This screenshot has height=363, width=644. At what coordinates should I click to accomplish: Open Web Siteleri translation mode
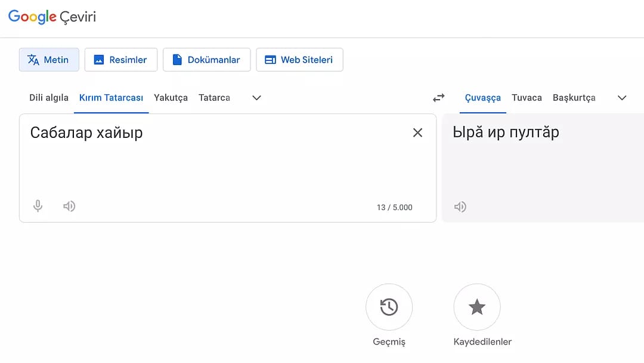tap(299, 60)
